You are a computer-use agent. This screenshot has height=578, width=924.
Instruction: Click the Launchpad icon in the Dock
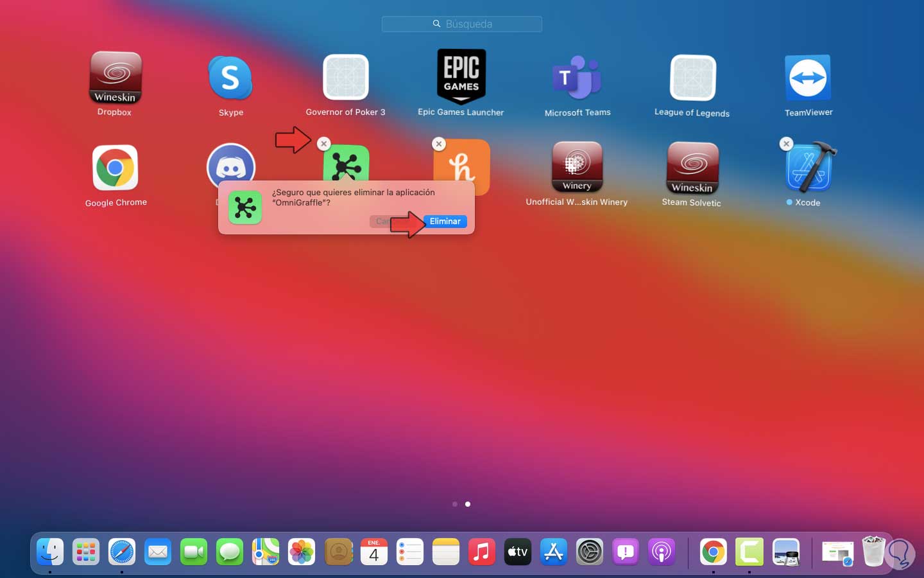pos(86,552)
